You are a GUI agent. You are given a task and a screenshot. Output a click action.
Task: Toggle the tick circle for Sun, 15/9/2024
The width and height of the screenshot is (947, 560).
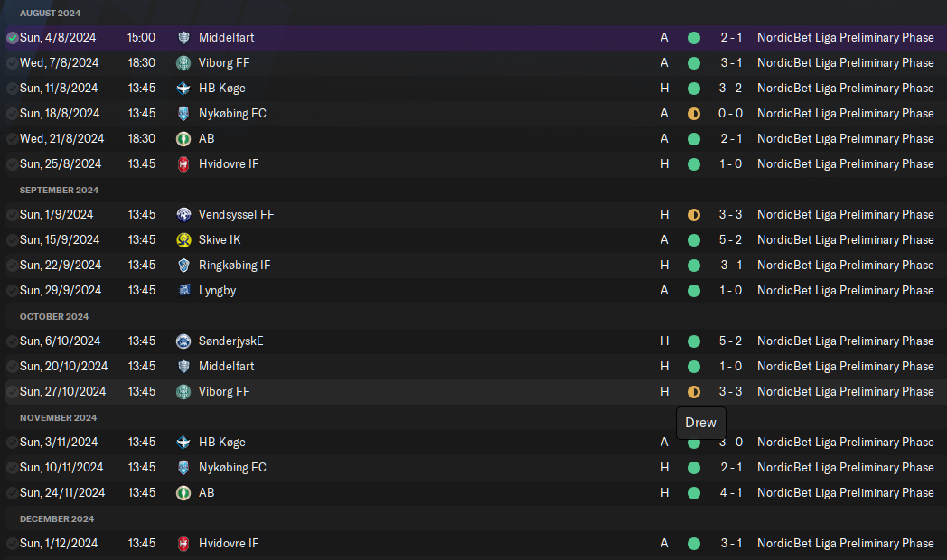coord(12,240)
